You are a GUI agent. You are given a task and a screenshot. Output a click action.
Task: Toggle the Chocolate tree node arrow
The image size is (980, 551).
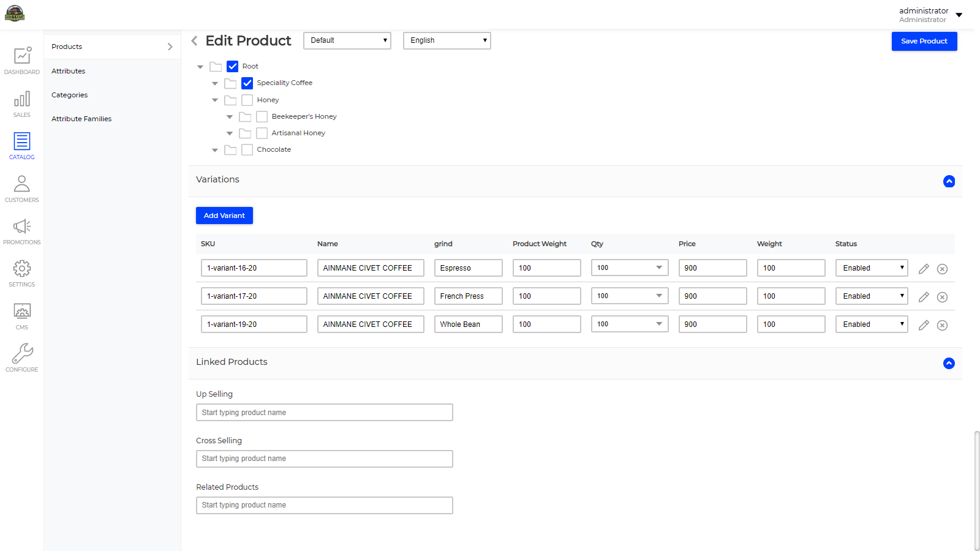click(215, 150)
